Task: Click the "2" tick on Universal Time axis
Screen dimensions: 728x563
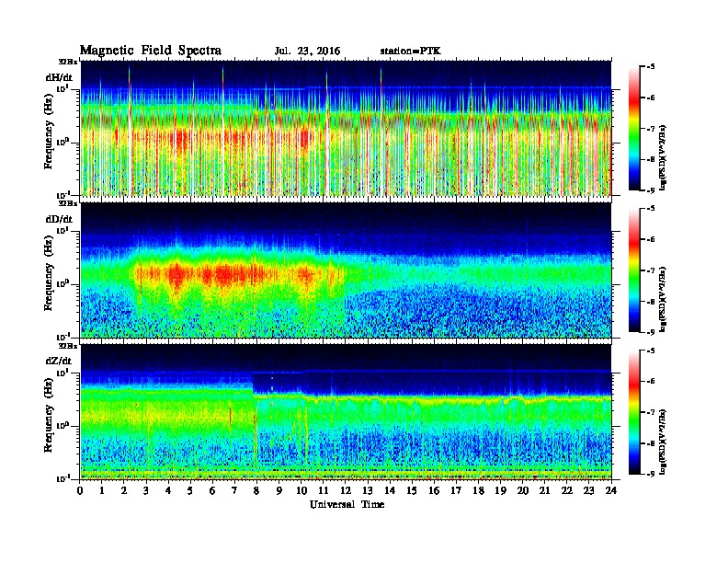Action: pos(124,490)
